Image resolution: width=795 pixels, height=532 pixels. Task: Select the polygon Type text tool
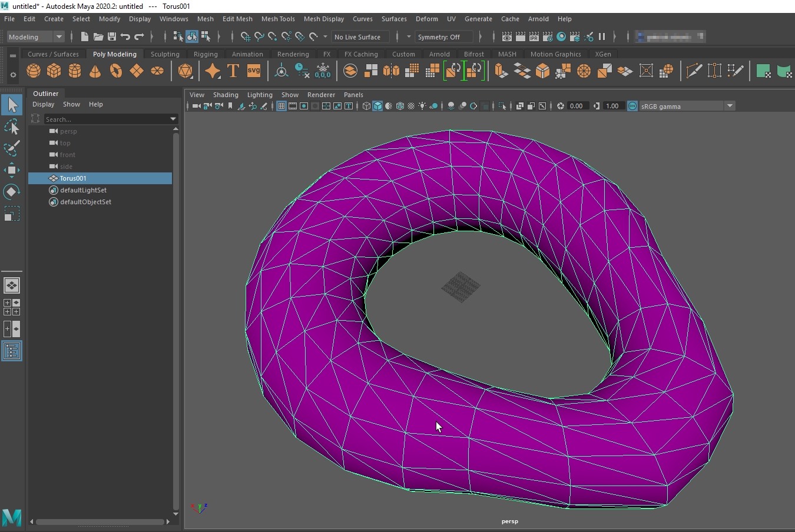[x=233, y=71]
